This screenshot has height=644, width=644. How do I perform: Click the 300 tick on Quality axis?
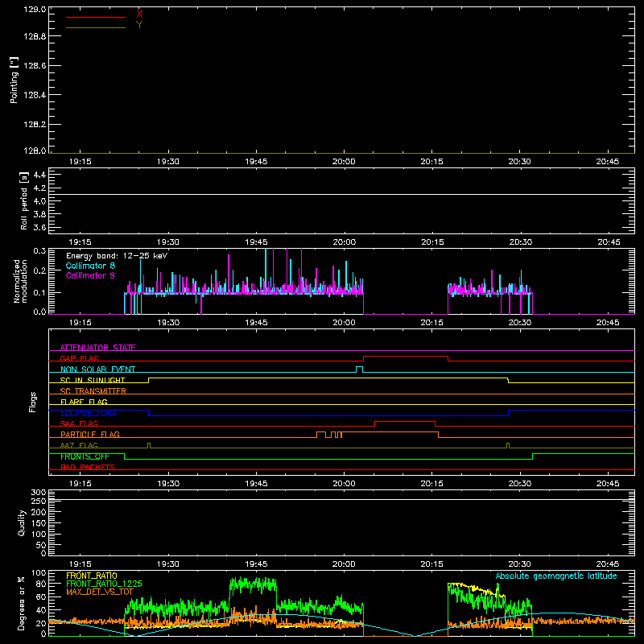pyautogui.click(x=39, y=493)
